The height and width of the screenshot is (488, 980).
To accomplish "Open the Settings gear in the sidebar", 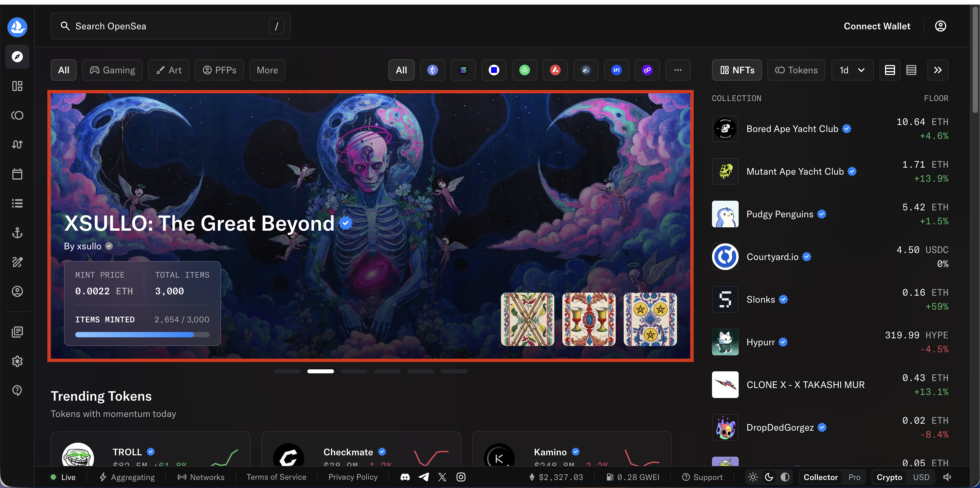I will point(17,361).
